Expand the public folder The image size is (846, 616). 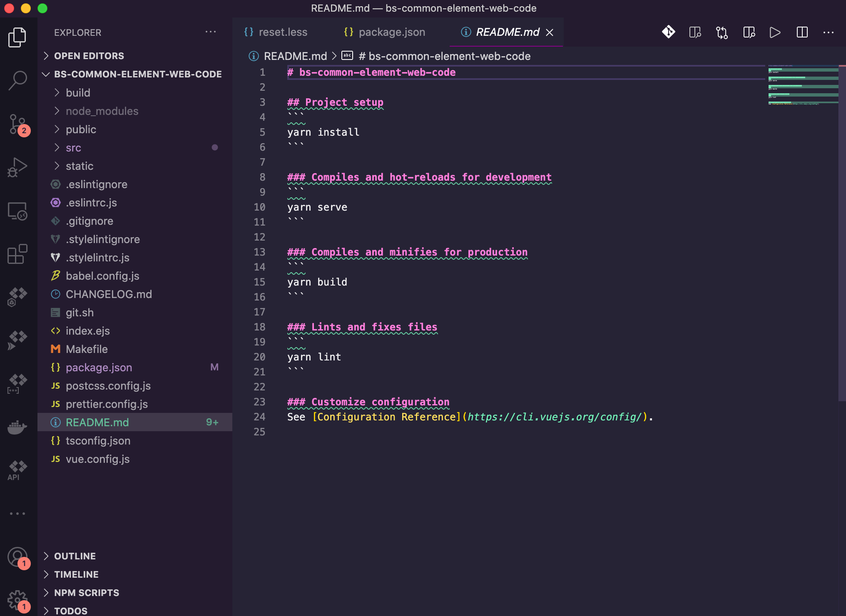135,129
